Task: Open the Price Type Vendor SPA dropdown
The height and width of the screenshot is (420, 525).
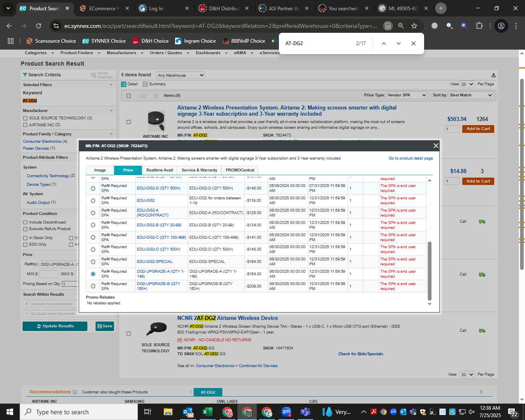Action: [407, 95]
